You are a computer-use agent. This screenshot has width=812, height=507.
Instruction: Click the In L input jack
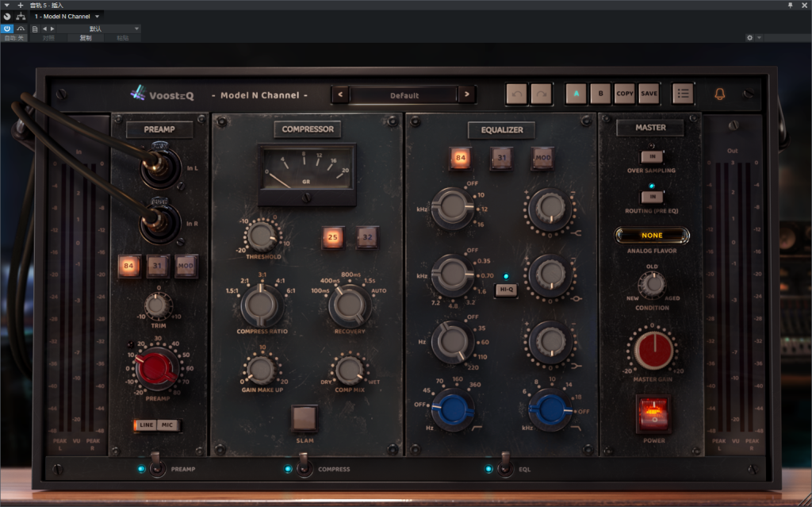coord(160,167)
